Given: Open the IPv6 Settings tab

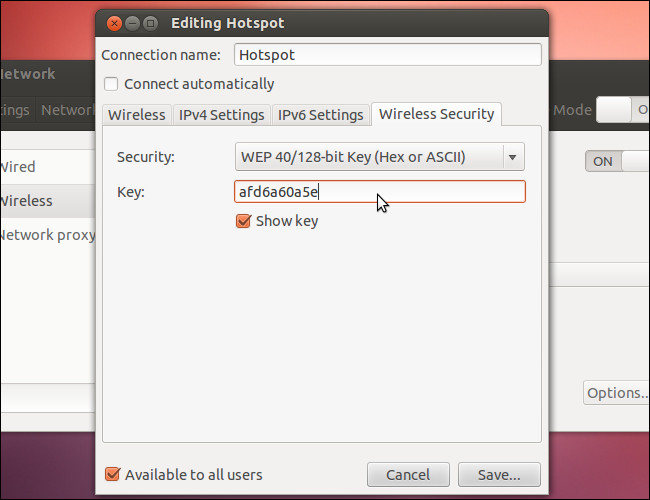Looking at the screenshot, I should (x=320, y=115).
